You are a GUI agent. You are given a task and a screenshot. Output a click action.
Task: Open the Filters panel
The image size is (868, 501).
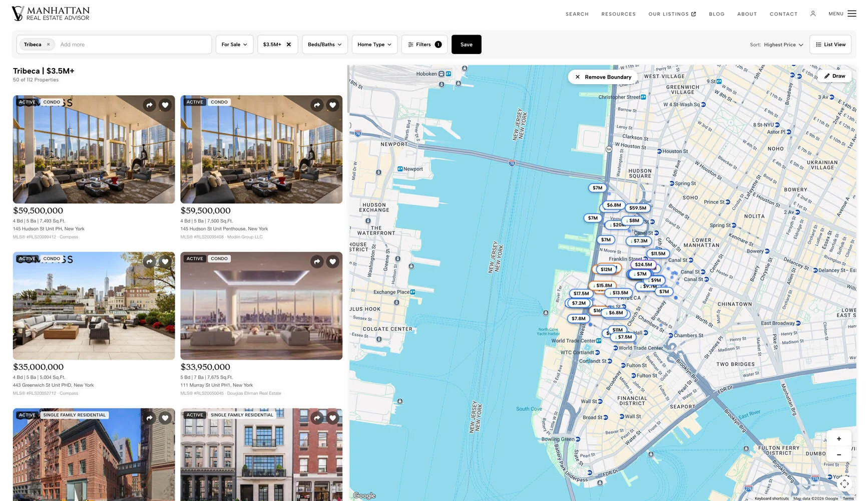424,45
